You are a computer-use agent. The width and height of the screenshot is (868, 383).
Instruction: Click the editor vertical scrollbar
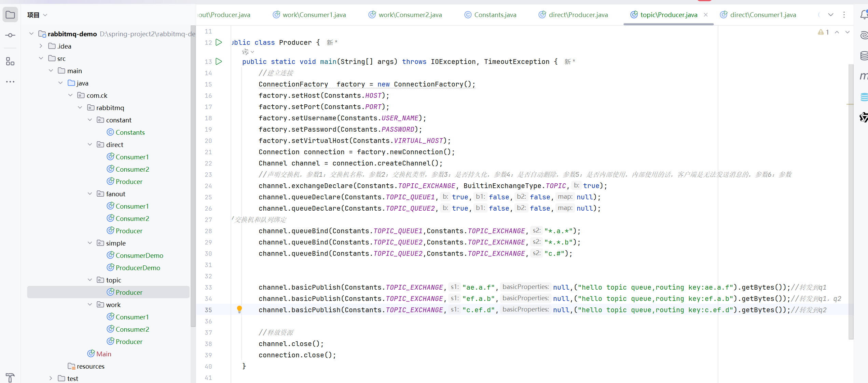(x=851, y=202)
